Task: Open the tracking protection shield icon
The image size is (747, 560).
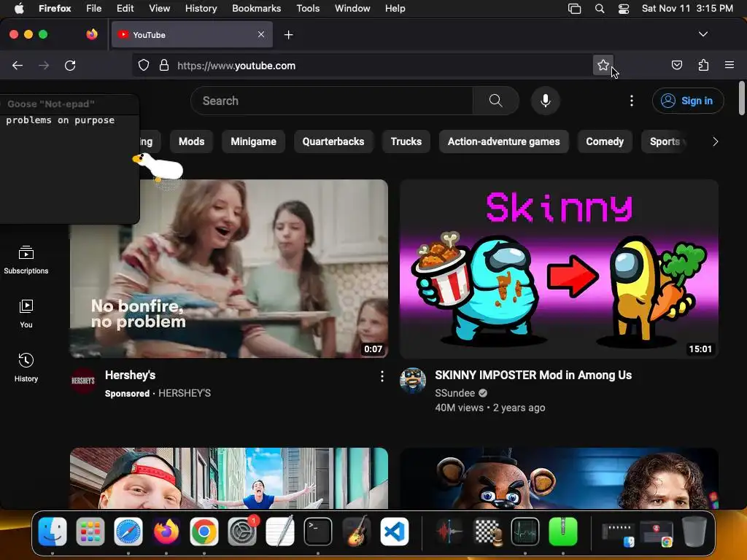Action: pos(144,65)
